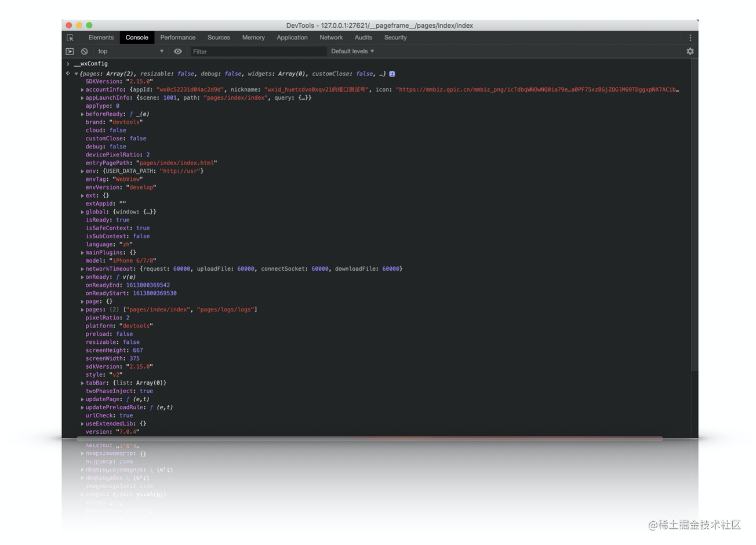Click the eye live expression icon
The image size is (756, 545).
point(178,52)
